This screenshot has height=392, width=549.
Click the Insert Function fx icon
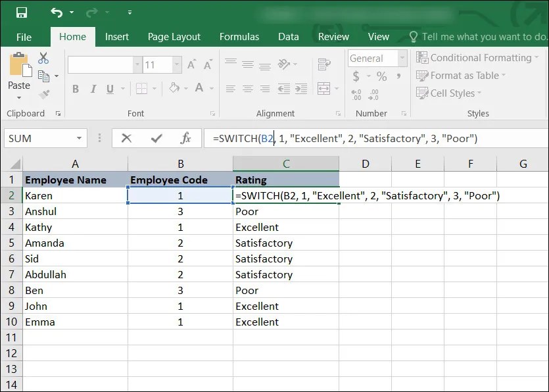[x=185, y=138]
